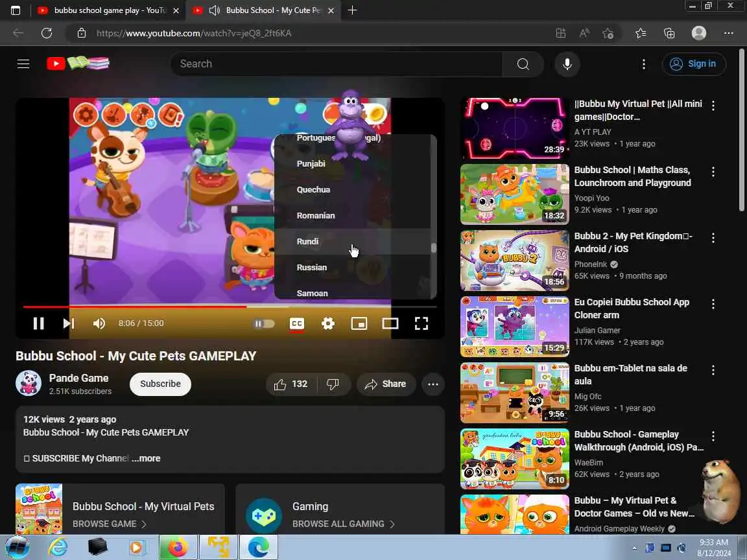The height and width of the screenshot is (560, 747).
Task: Open options for Bubbu School Maths Class video
Action: pos(713,172)
